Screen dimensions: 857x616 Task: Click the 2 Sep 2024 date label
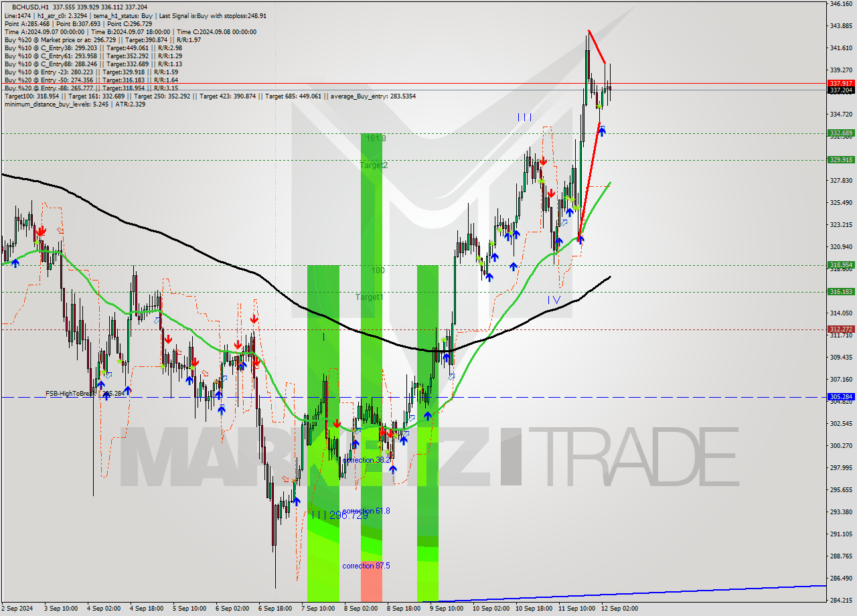coord(17,609)
